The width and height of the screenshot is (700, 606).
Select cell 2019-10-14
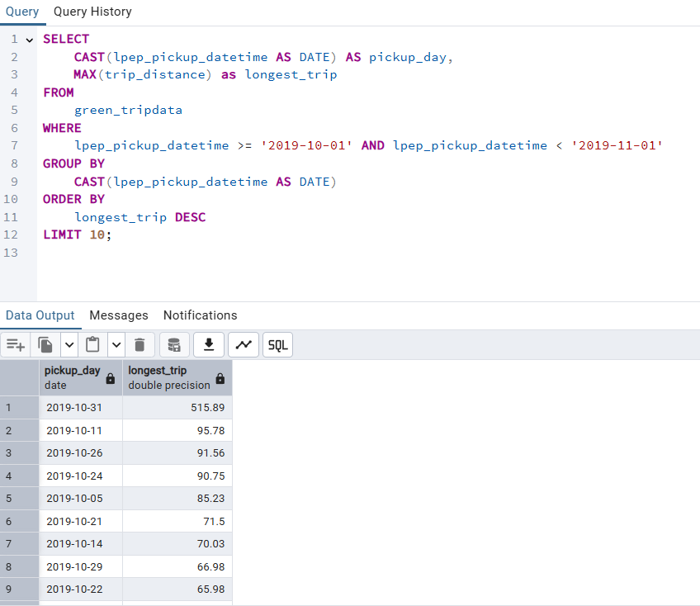point(80,544)
